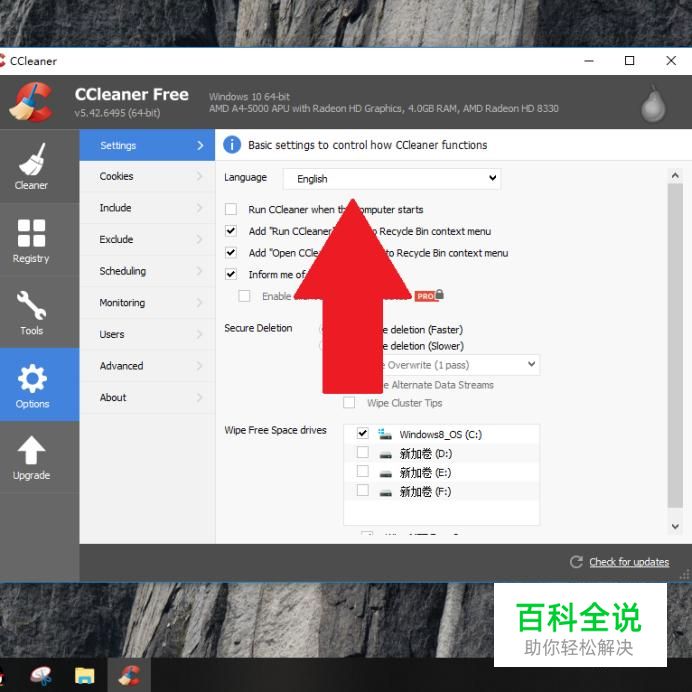The image size is (692, 692).
Task: Expand the Cookies chevron
Action: click(199, 177)
